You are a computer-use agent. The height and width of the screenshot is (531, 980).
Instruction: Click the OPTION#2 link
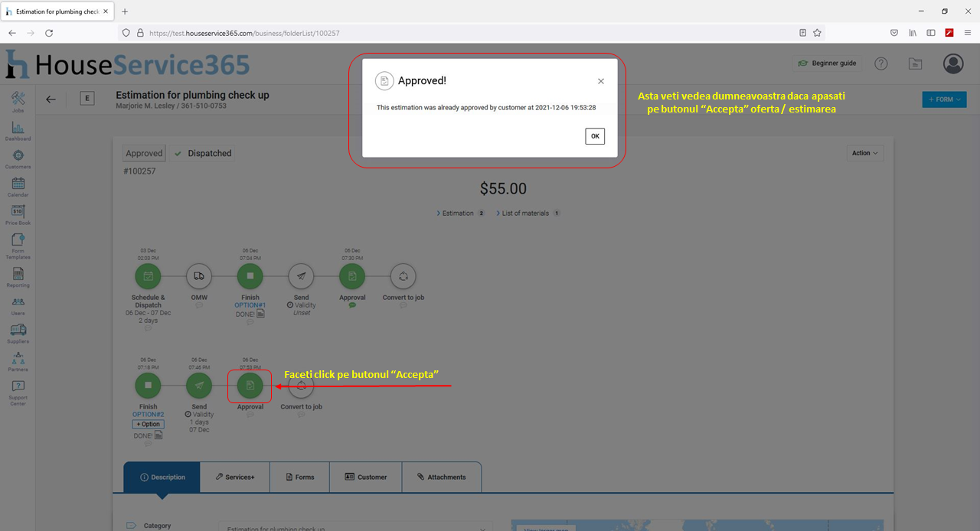[x=148, y=415]
